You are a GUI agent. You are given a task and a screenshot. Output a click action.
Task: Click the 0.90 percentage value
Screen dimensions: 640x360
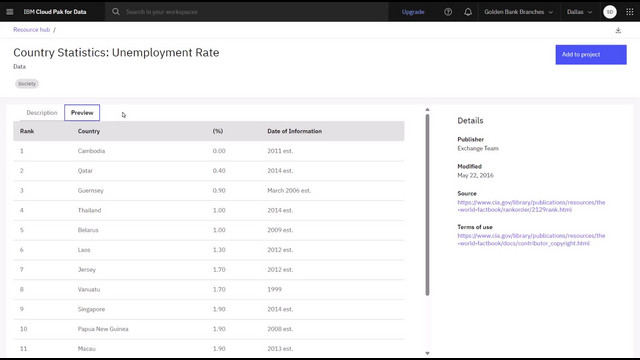coord(219,190)
